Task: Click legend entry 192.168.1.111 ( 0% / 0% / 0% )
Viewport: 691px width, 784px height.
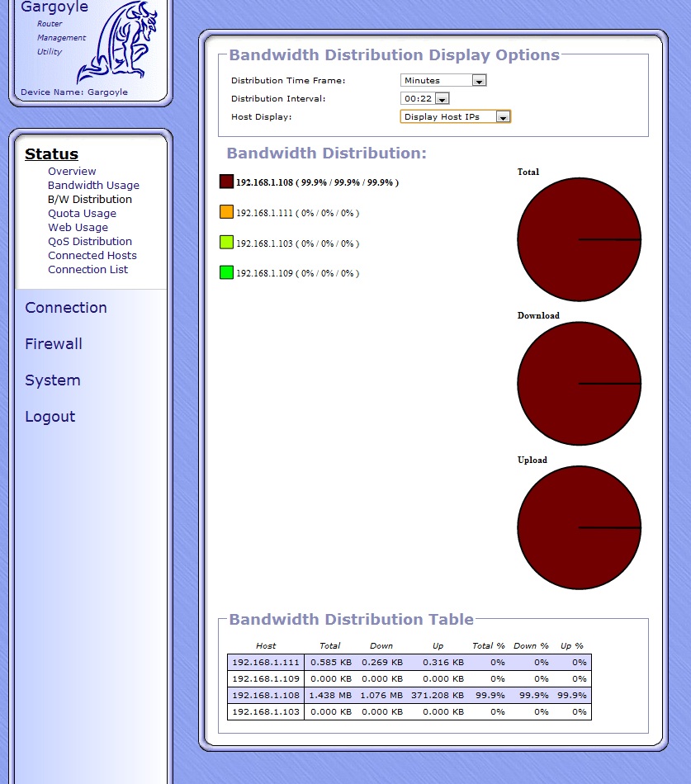Action: pos(298,213)
